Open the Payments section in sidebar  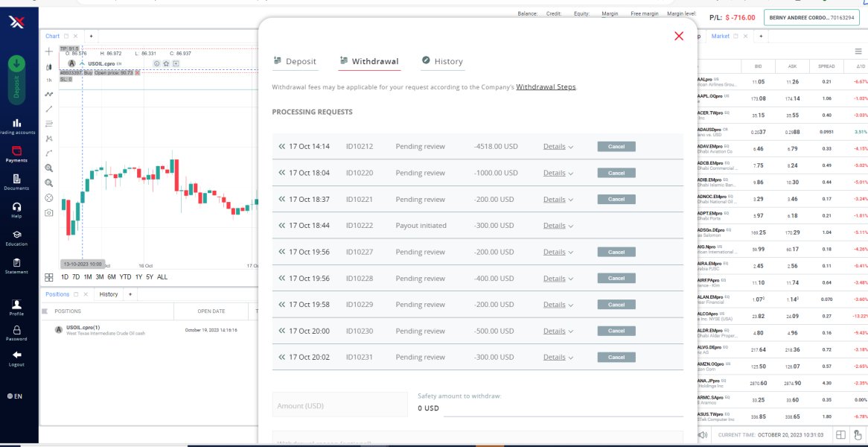[x=16, y=154]
